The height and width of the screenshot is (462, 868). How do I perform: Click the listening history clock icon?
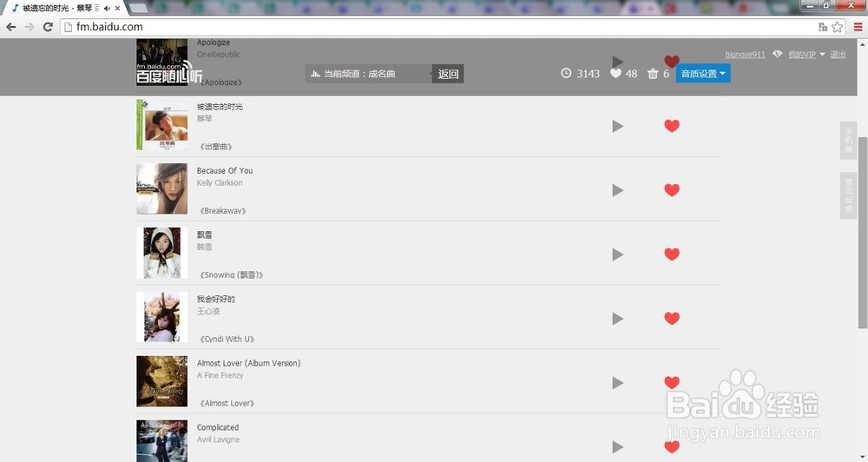(x=566, y=73)
